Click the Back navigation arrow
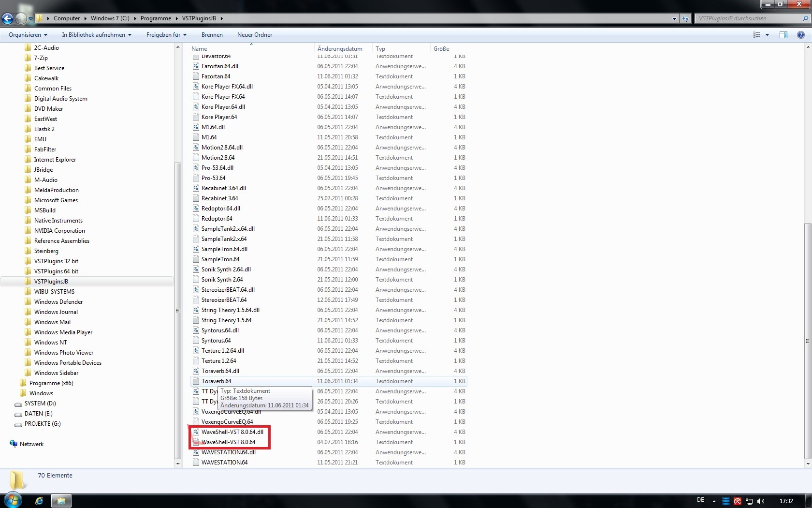 click(7, 18)
